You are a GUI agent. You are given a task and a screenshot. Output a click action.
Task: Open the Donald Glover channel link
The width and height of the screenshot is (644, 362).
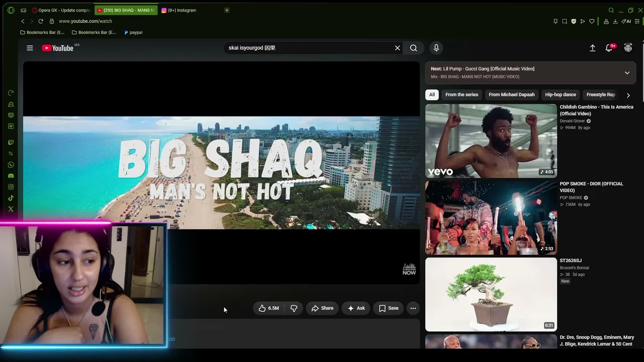(x=573, y=121)
